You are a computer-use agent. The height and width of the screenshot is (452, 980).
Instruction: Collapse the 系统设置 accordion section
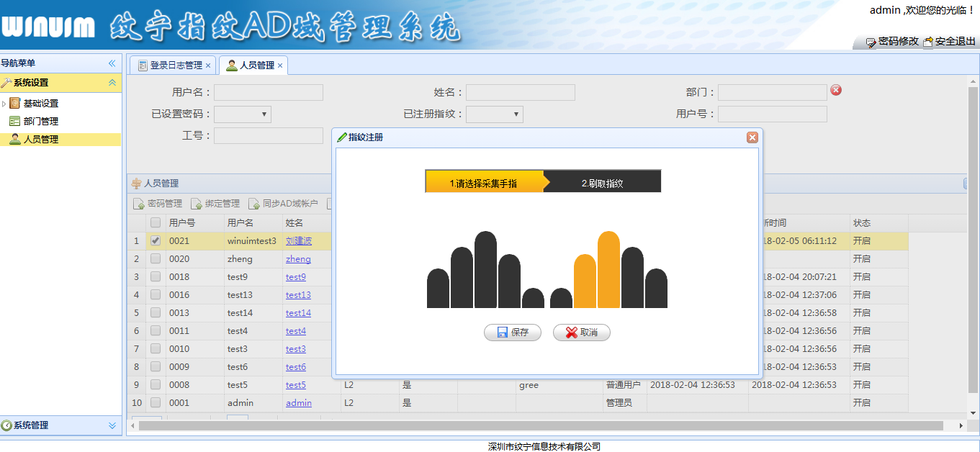[112, 83]
